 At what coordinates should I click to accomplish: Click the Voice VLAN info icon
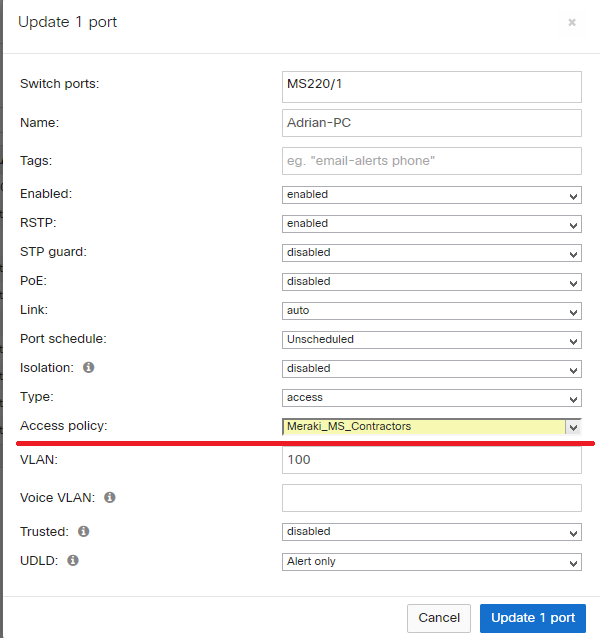point(110,497)
